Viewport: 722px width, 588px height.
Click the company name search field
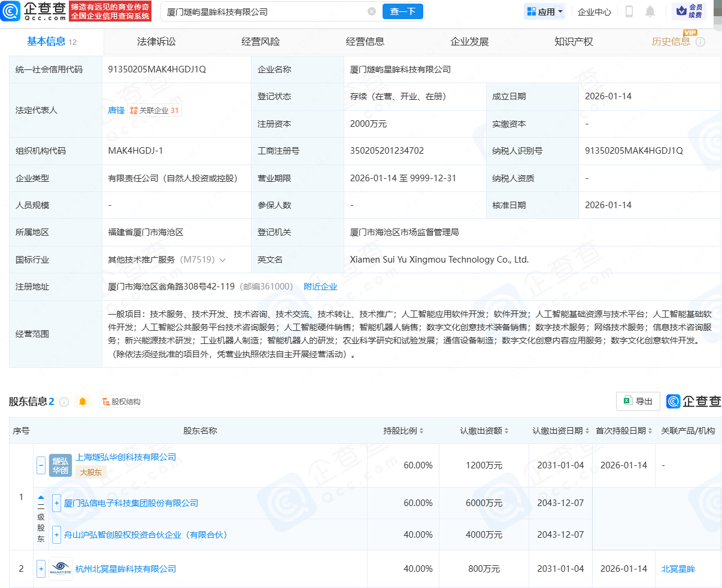click(x=263, y=11)
